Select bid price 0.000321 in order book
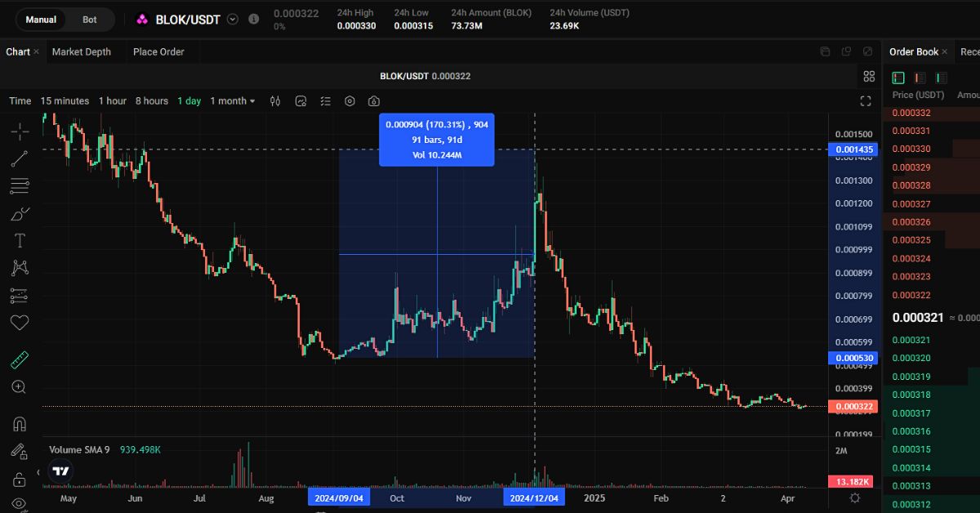 pos(911,340)
